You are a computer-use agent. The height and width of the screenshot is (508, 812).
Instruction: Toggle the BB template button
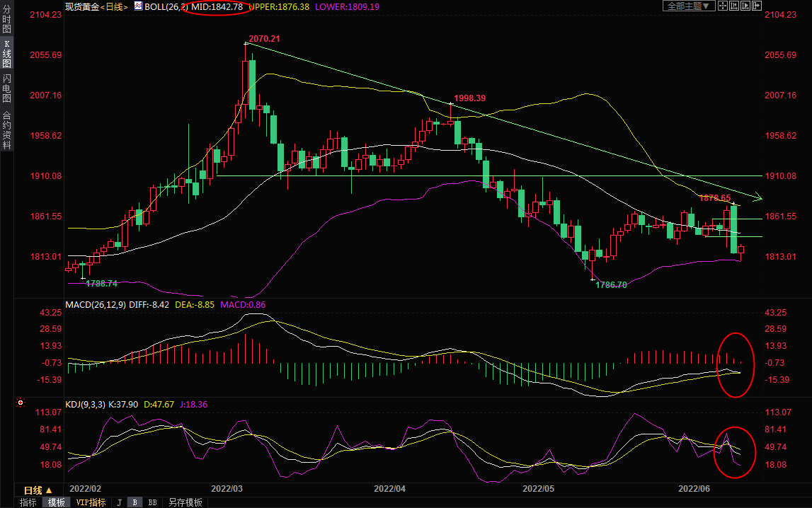pyautogui.click(x=152, y=502)
